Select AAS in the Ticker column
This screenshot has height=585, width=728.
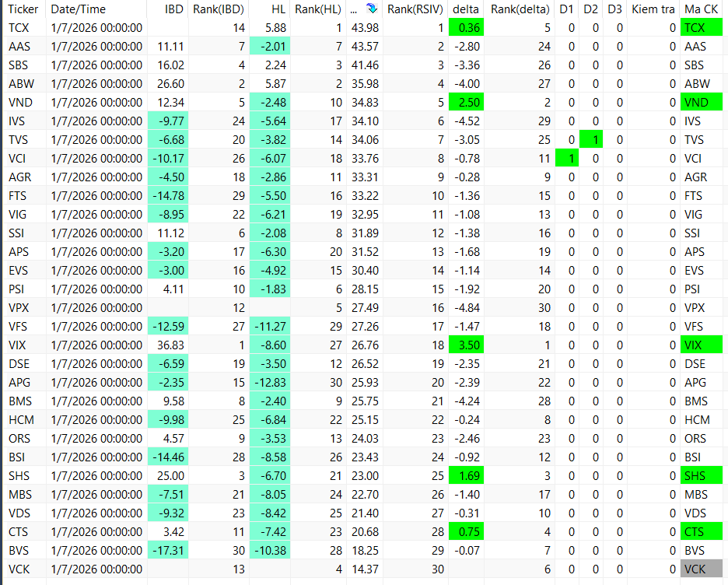pyautogui.click(x=19, y=47)
